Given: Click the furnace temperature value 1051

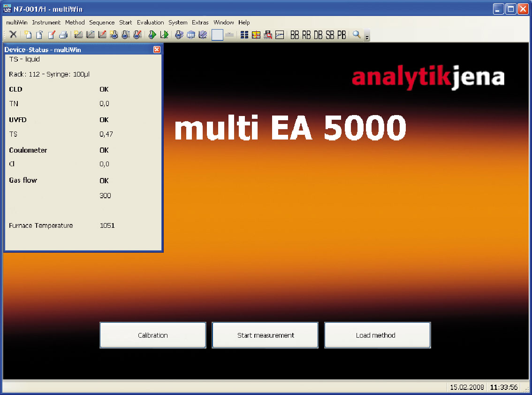Looking at the screenshot, I should pyautogui.click(x=107, y=225).
